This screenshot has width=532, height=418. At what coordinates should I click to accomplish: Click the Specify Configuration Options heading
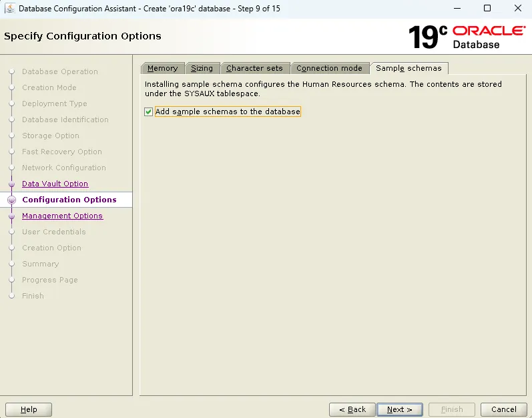(x=83, y=36)
